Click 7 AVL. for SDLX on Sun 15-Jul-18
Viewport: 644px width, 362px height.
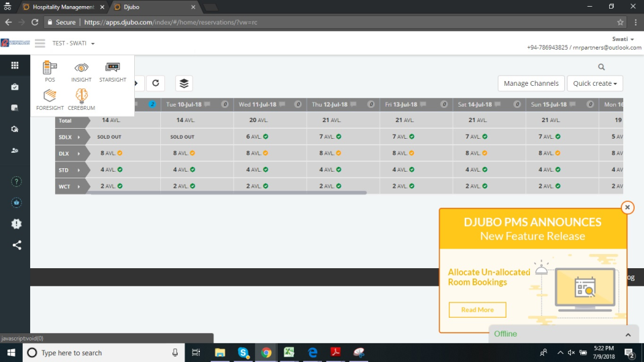(x=549, y=137)
